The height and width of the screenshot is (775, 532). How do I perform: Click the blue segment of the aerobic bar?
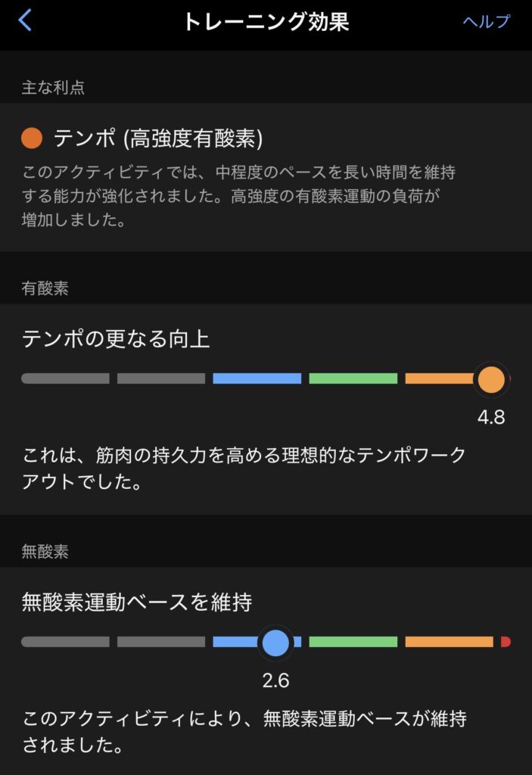click(257, 378)
